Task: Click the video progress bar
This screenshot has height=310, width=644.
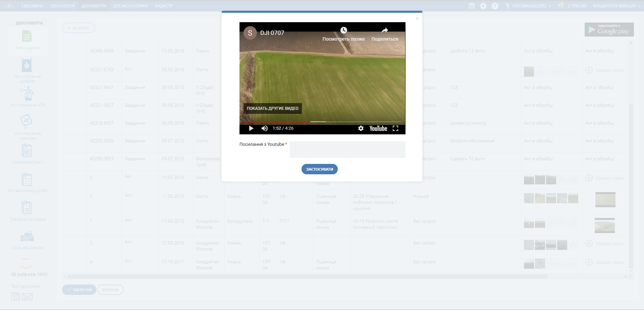Action: tap(322, 122)
